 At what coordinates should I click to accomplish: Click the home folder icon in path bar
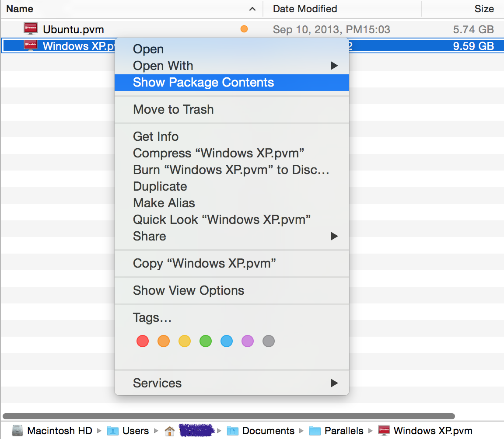169,431
